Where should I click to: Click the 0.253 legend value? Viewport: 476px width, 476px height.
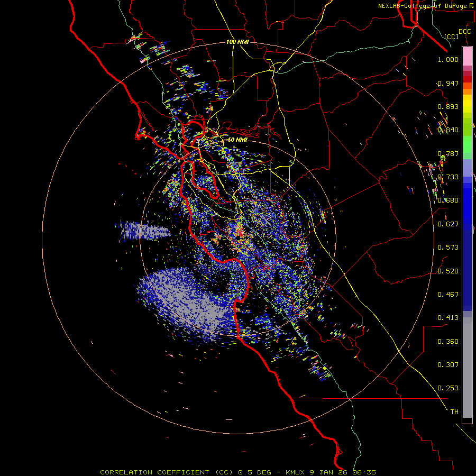448,388
